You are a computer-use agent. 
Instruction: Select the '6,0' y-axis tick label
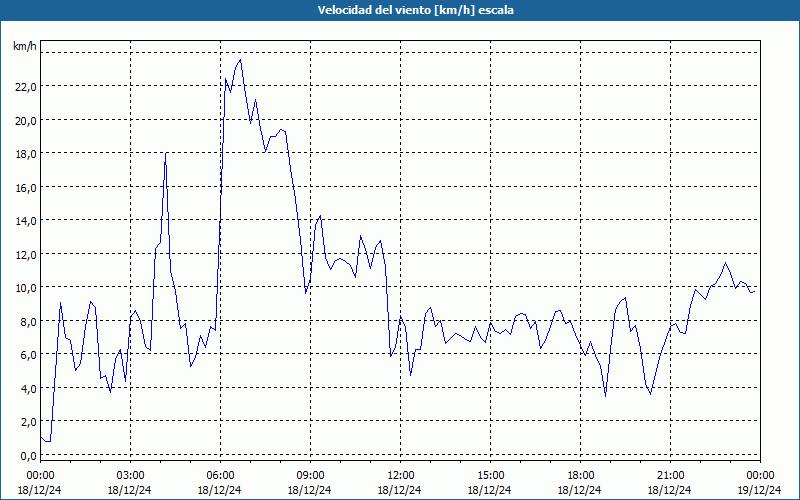point(28,355)
